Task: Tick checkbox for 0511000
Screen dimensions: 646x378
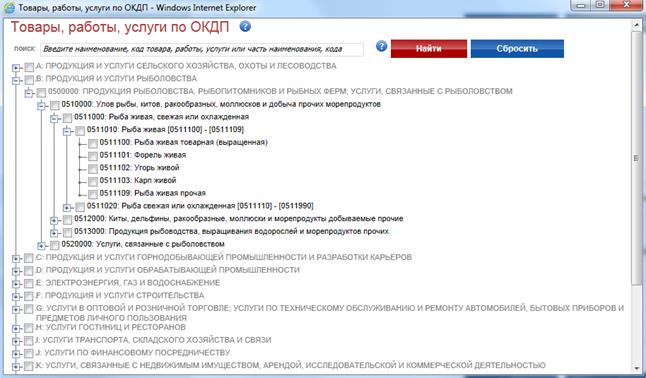Action: pos(67,118)
